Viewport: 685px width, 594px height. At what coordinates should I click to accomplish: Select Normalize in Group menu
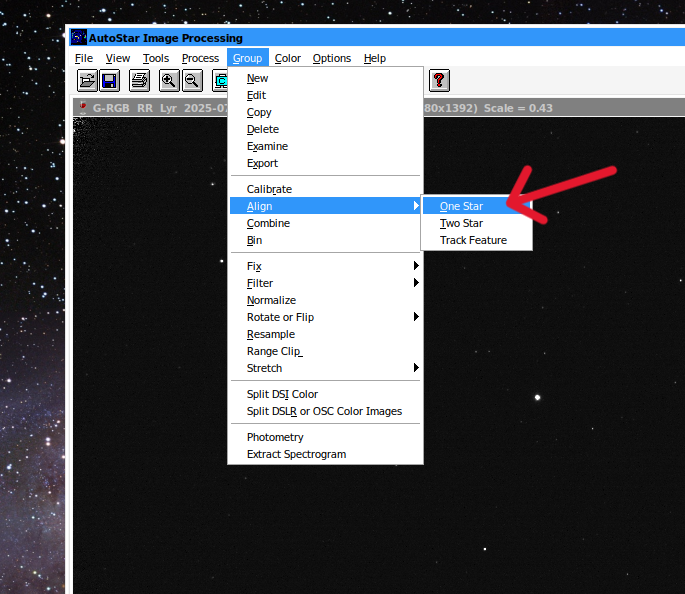click(325, 300)
